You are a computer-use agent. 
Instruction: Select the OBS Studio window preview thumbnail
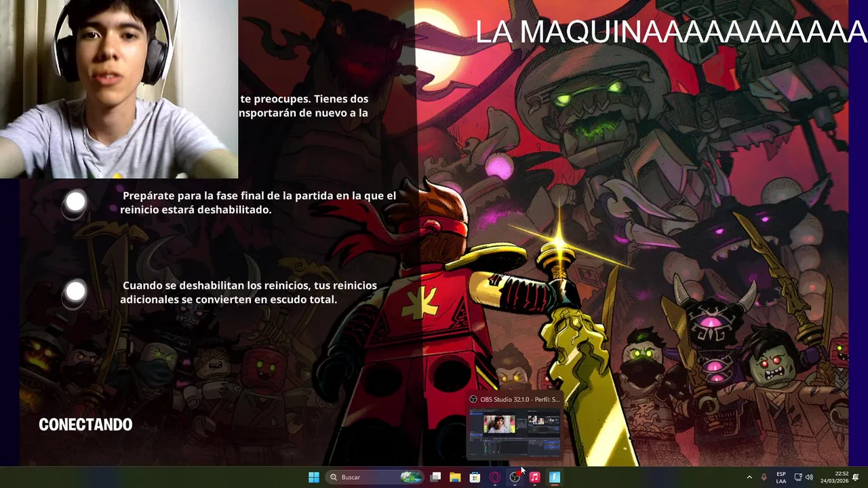(x=515, y=434)
